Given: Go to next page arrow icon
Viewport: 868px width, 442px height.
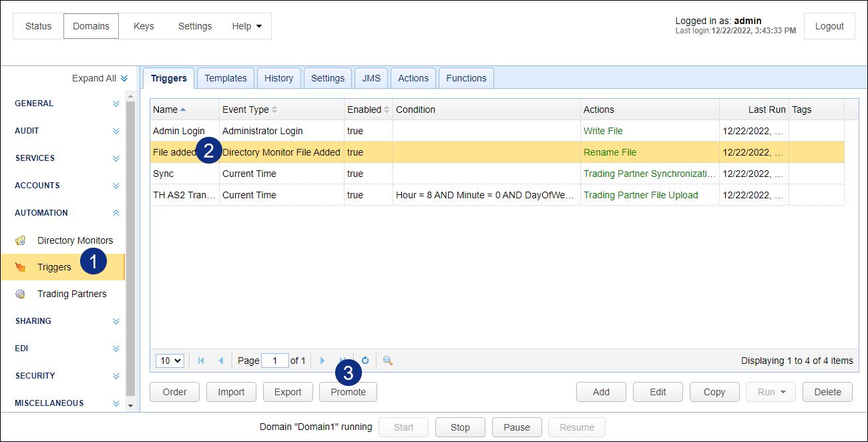Looking at the screenshot, I should (x=322, y=361).
